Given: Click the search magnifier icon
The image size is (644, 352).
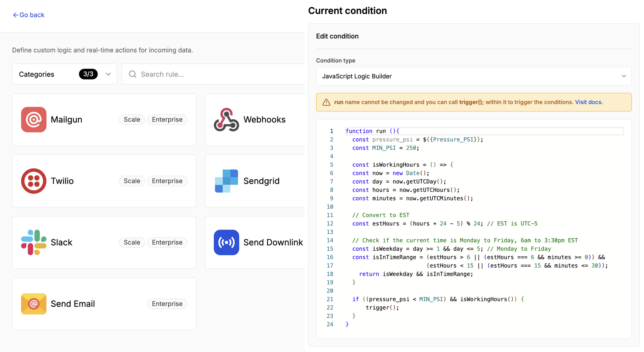Looking at the screenshot, I should 133,74.
